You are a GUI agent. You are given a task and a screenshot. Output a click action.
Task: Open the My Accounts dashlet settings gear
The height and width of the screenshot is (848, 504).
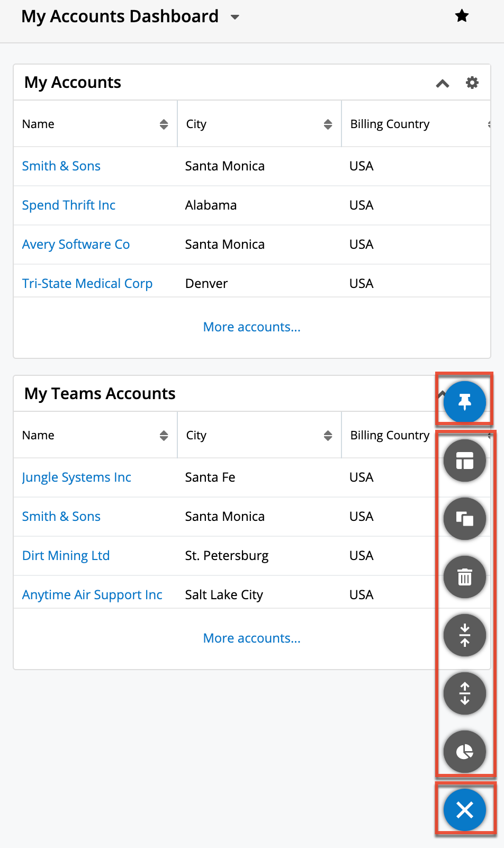point(472,83)
